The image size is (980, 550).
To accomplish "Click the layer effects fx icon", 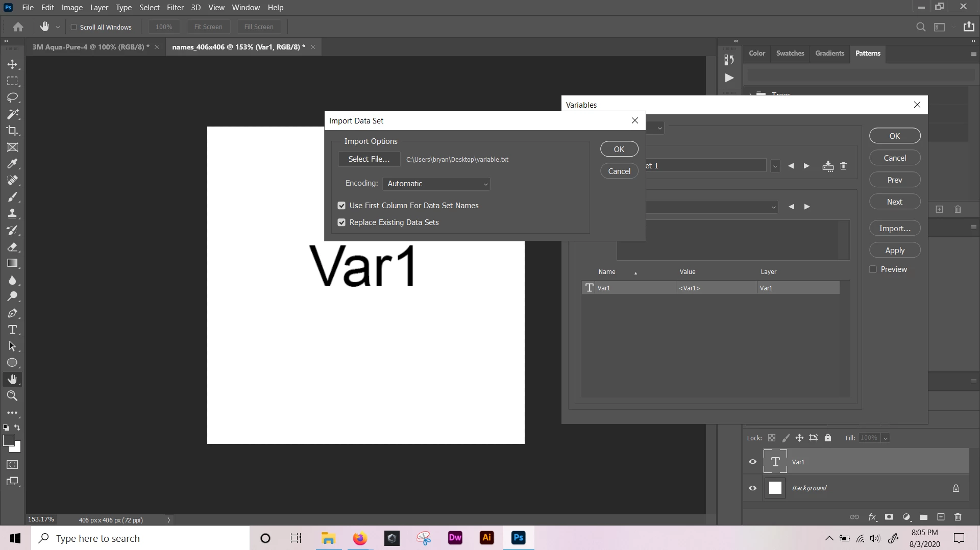I will 872,517.
